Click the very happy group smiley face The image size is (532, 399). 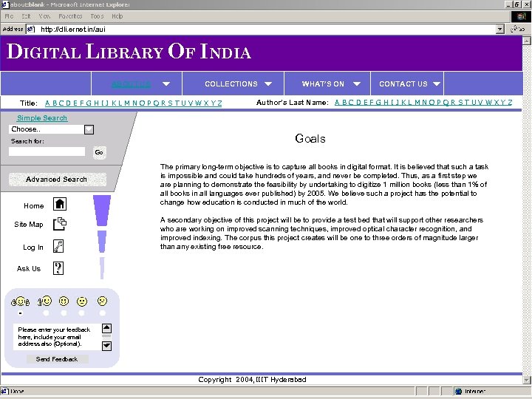(x=21, y=301)
